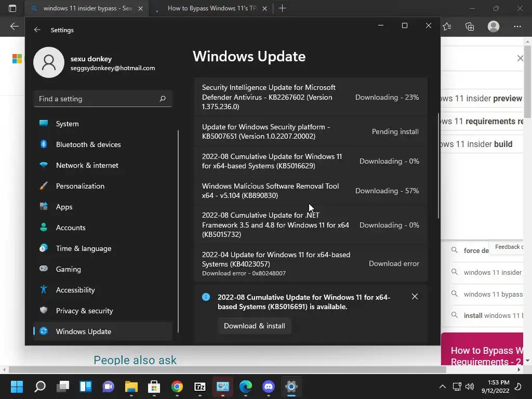The image size is (532, 399).
Task: Select Windows Update in sidebar
Action: (103, 331)
